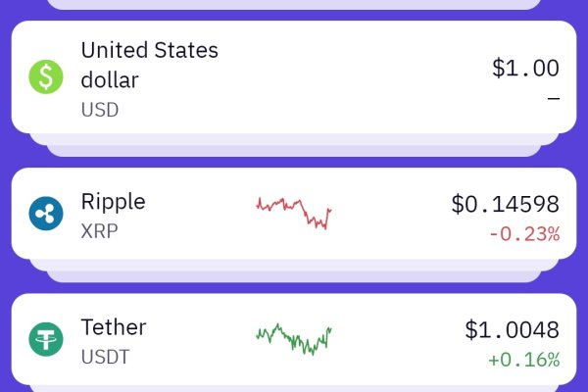Screen dimensions: 588x392
Task: Open the Tether name label
Action: [113, 326]
